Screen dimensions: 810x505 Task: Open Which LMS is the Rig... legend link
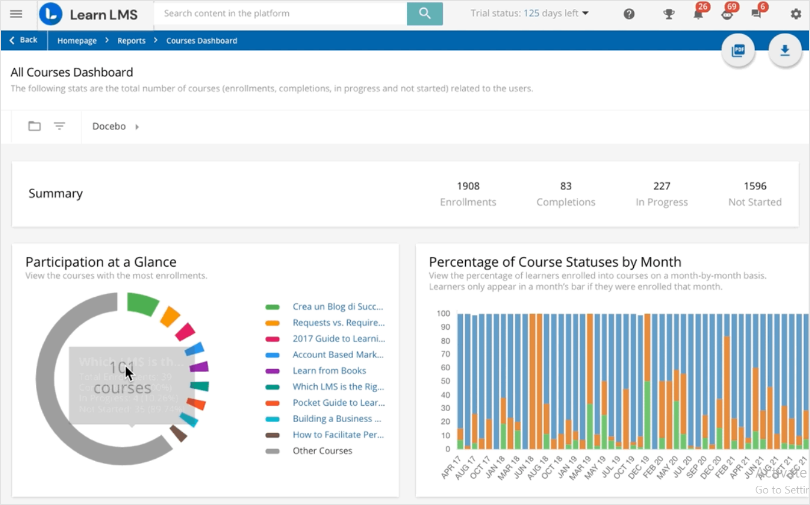click(x=338, y=387)
